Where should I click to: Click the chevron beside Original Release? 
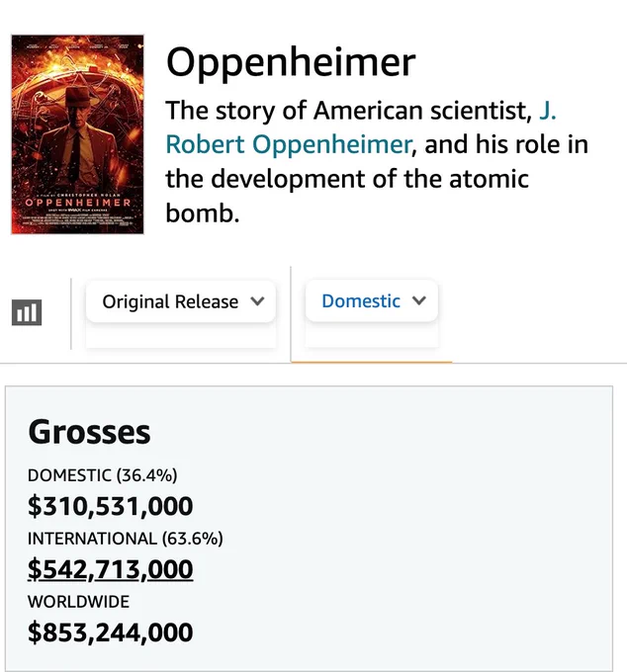(x=257, y=300)
